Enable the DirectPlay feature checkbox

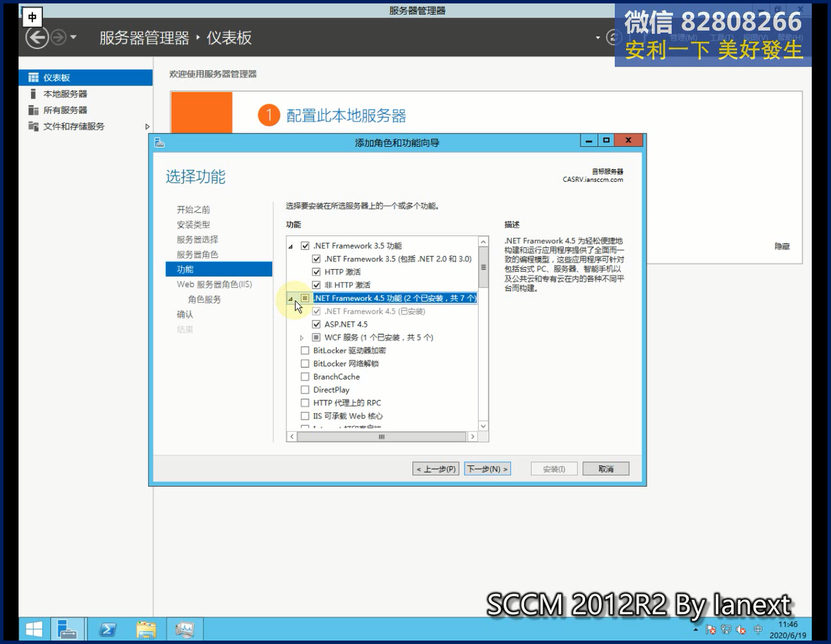pos(305,389)
